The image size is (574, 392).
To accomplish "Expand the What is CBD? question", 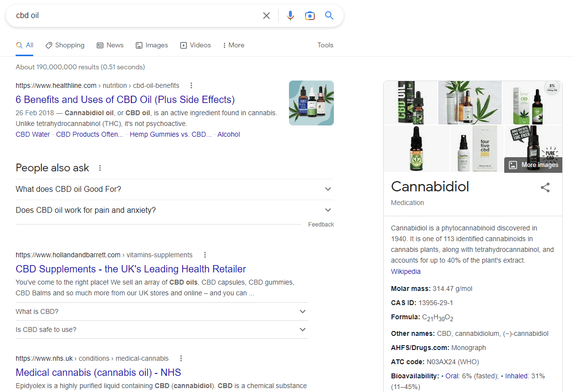I will pos(162,311).
